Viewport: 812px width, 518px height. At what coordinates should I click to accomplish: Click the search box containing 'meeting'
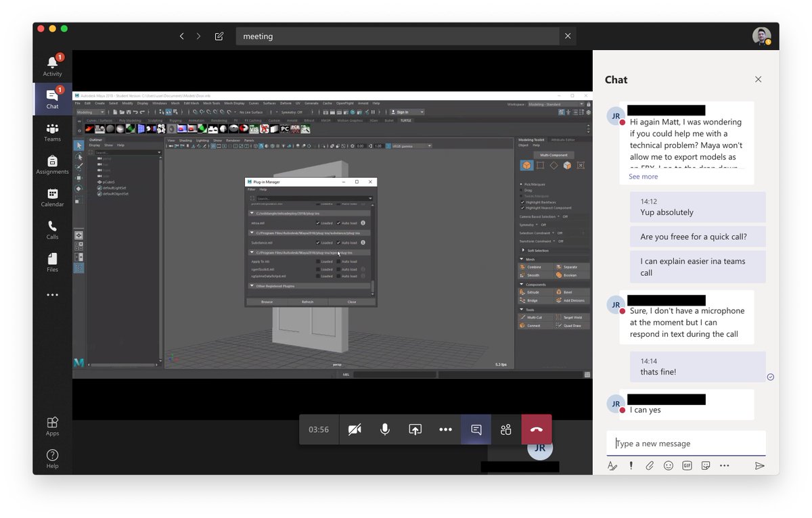pyautogui.click(x=399, y=37)
